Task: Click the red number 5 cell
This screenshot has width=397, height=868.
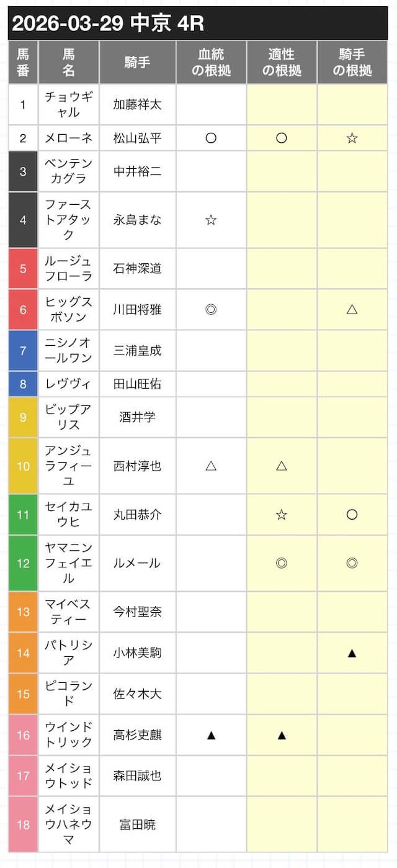Action: (23, 269)
